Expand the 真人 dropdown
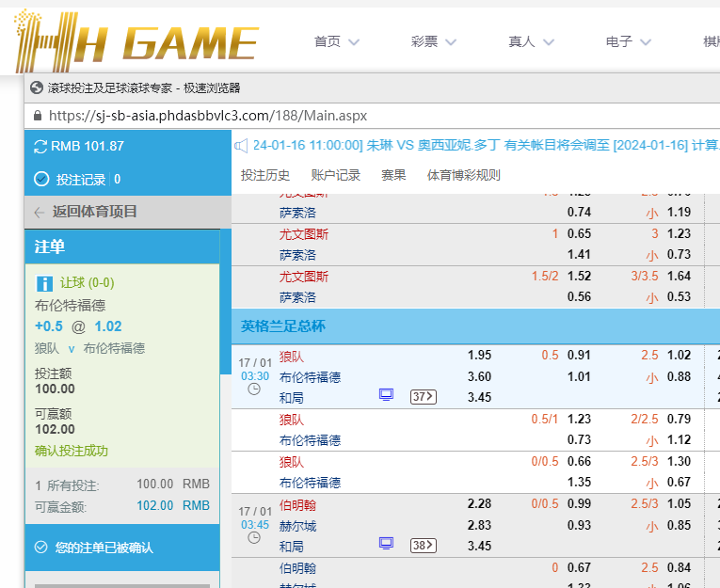Viewport: 720px width, 588px height. pyautogui.click(x=549, y=42)
